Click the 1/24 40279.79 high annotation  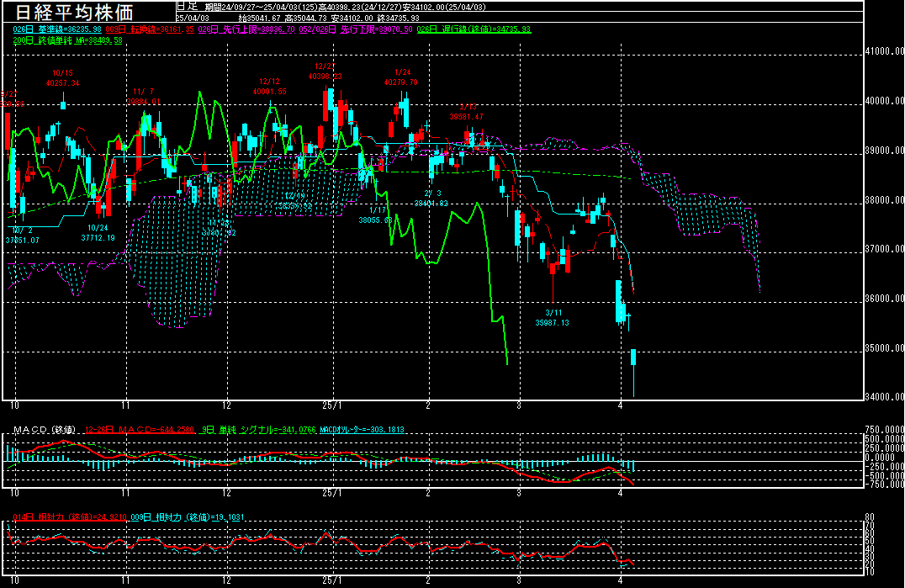401,77
